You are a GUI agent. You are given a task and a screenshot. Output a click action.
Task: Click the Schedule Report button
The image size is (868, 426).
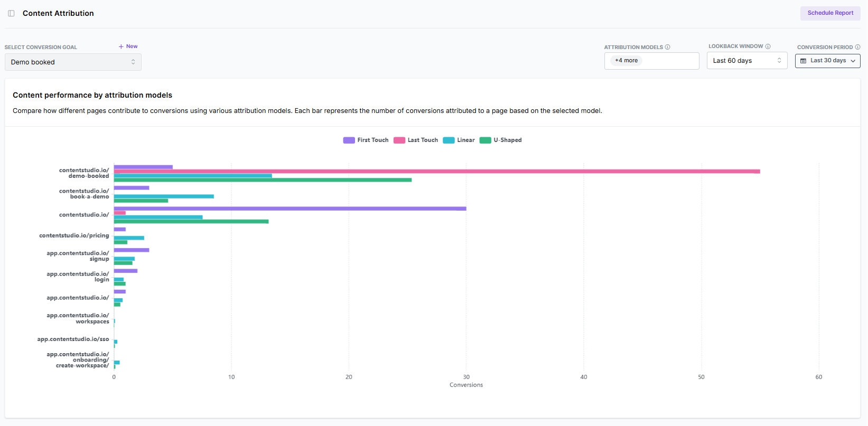pos(830,13)
